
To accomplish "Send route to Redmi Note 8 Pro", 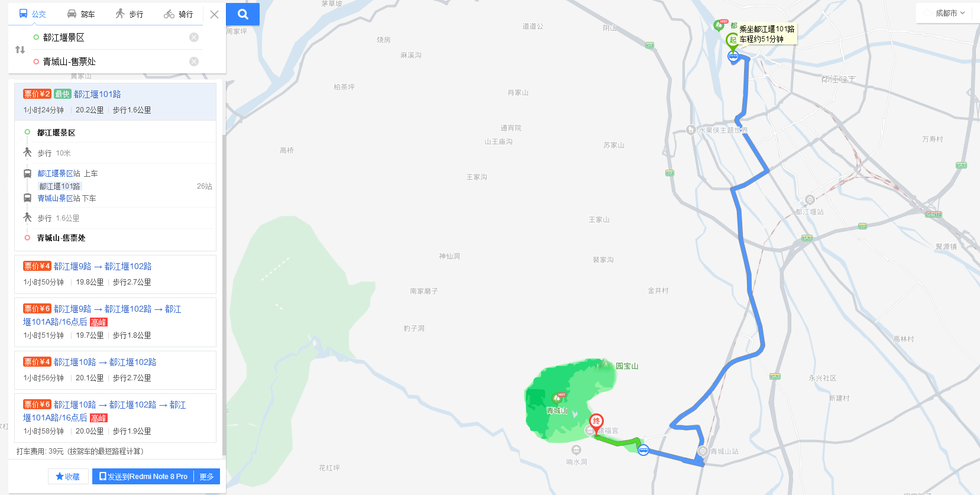I will [143, 476].
